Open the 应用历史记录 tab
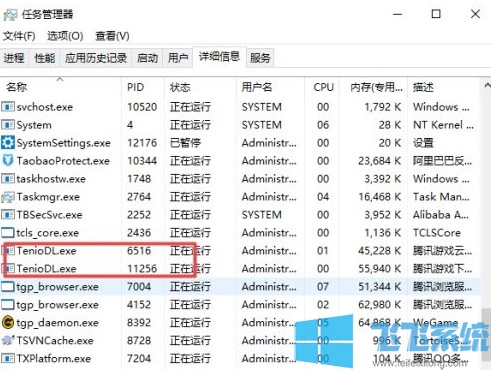The image size is (491, 370). click(x=96, y=58)
